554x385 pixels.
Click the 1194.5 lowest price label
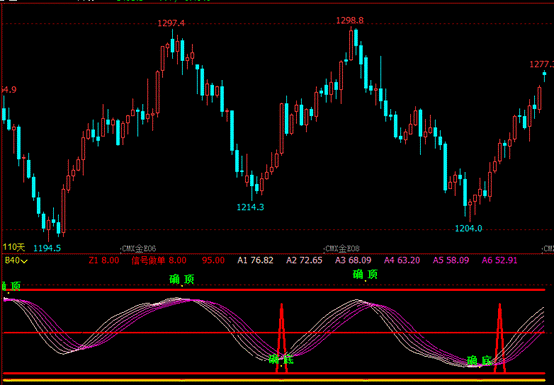point(47,248)
